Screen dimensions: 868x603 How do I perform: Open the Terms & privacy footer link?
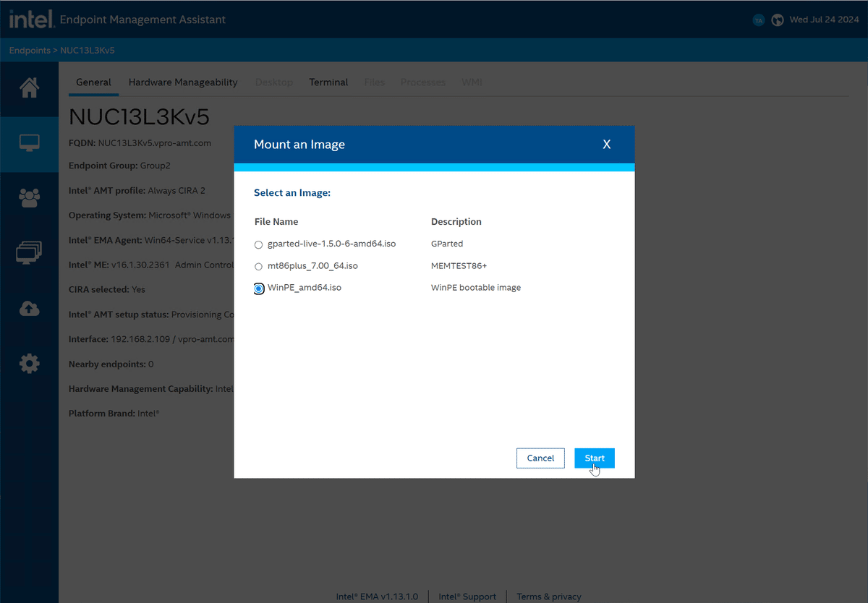click(549, 596)
